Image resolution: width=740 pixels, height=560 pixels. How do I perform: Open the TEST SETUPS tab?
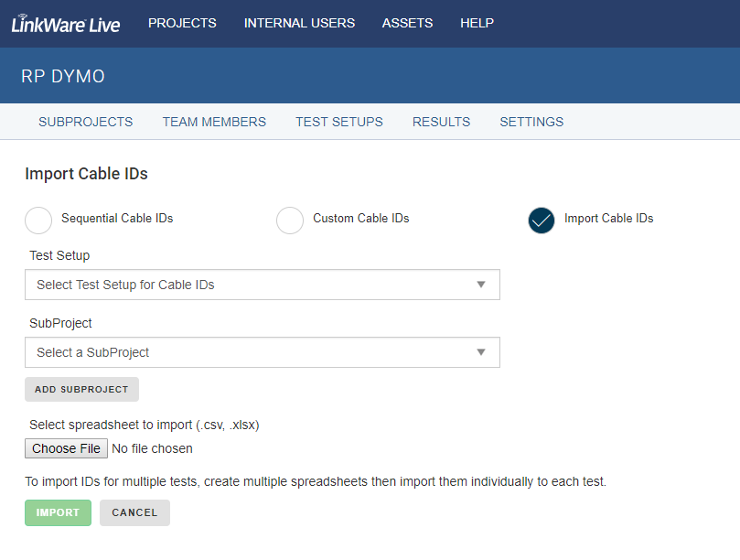pos(339,122)
